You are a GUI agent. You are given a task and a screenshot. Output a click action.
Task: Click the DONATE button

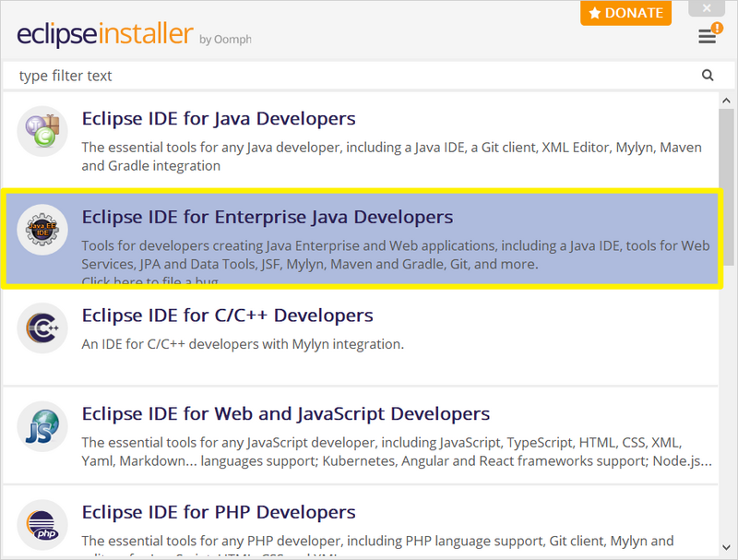pyautogui.click(x=625, y=13)
